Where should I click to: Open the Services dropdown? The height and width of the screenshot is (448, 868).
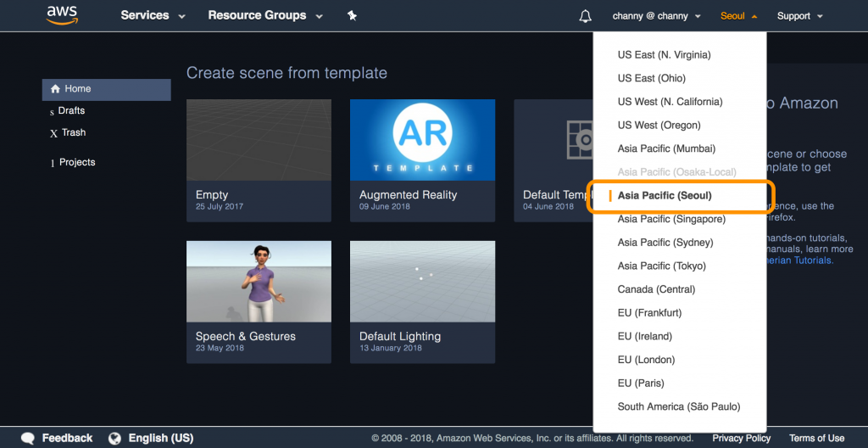coord(153,15)
